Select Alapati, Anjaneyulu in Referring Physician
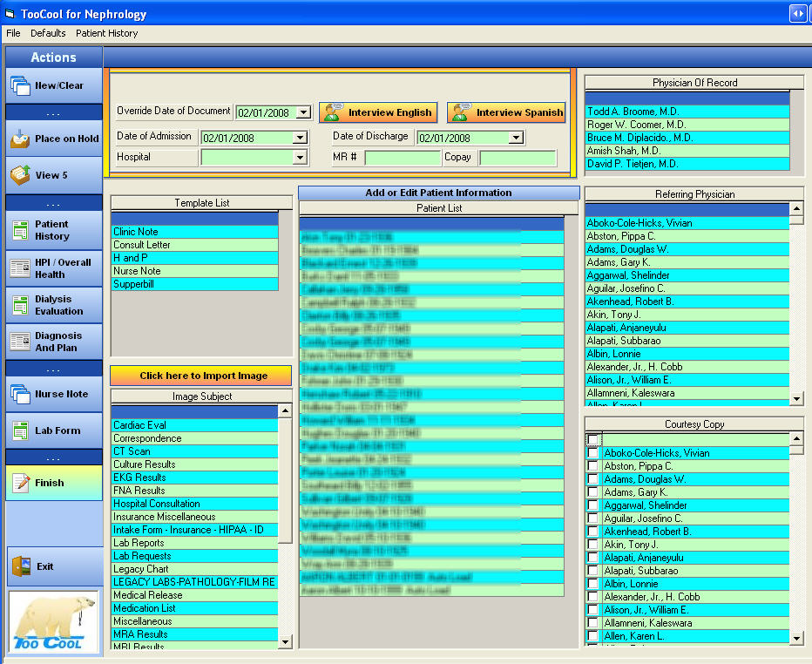The image size is (812, 664). coord(687,328)
